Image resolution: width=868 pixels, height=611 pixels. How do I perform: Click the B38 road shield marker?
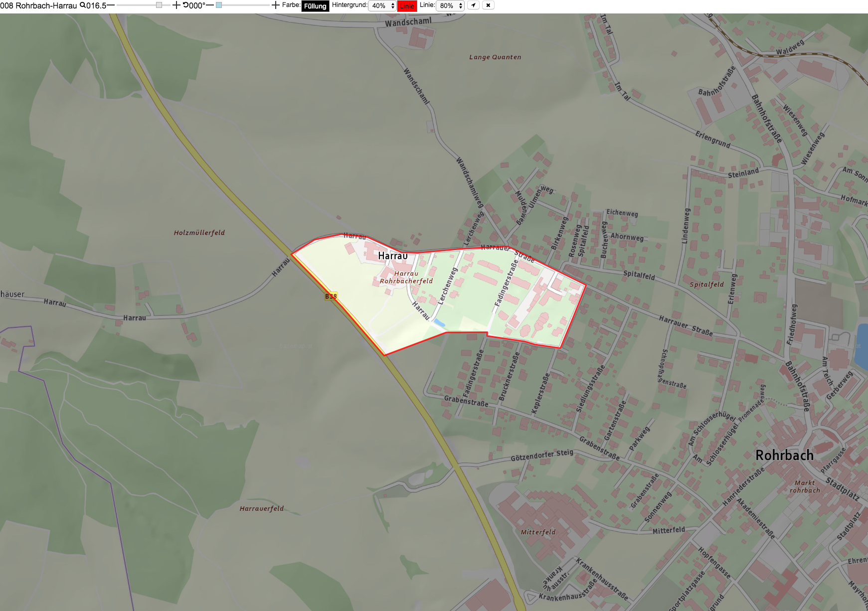click(331, 296)
